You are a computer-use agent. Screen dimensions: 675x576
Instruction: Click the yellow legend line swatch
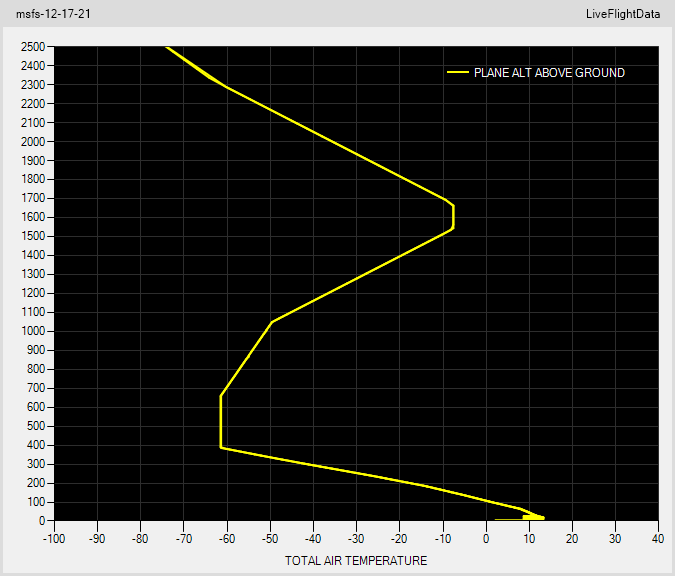[458, 72]
